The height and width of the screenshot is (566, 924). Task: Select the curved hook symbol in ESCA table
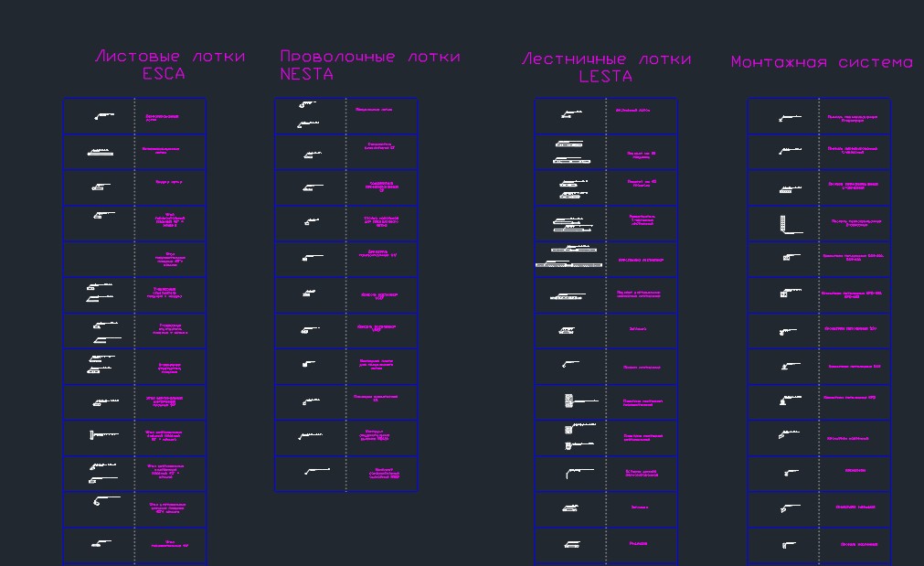point(107,500)
